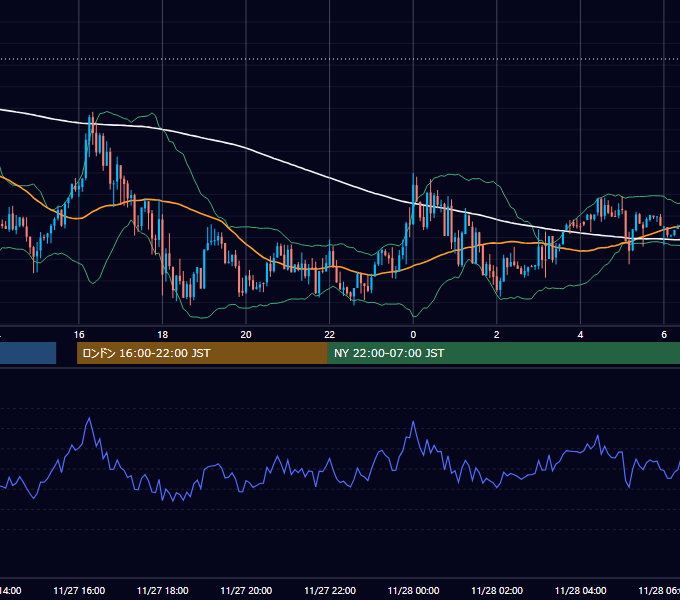Click the 11/27 22:00 date label
This screenshot has height=600, width=680.
click(x=330, y=590)
